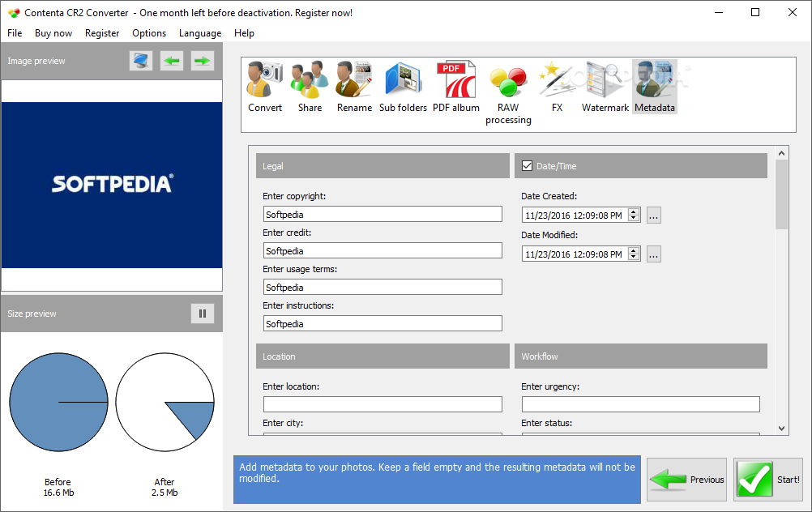This screenshot has width=812, height=512.
Task: Click the Previous button
Action: [686, 480]
